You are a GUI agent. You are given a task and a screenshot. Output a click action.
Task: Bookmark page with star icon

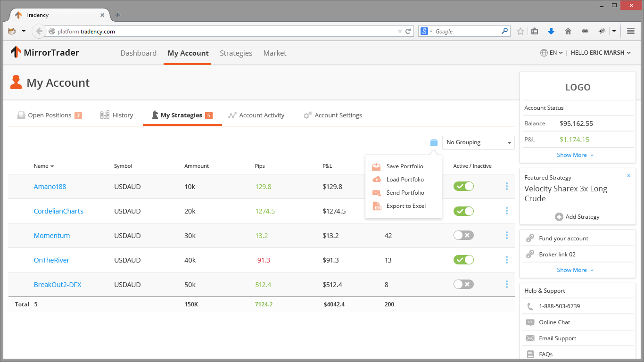tap(520, 31)
